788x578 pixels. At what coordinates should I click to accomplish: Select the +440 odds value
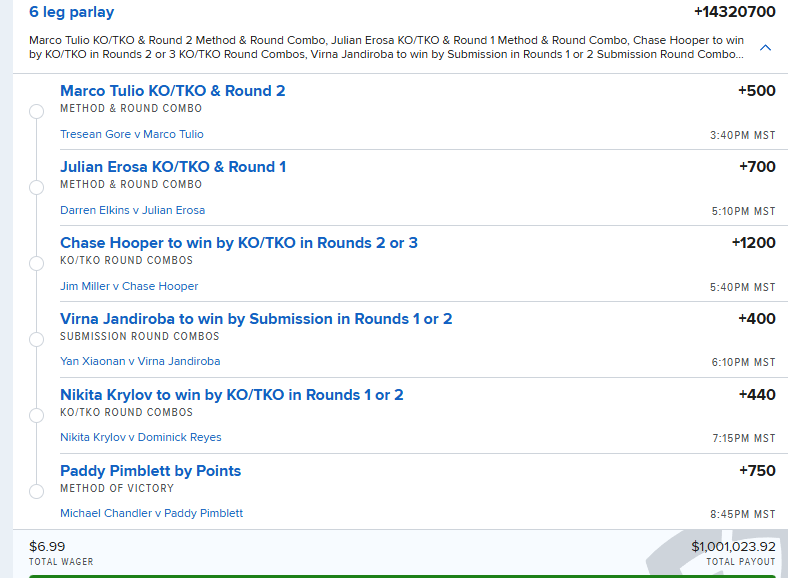click(x=757, y=395)
